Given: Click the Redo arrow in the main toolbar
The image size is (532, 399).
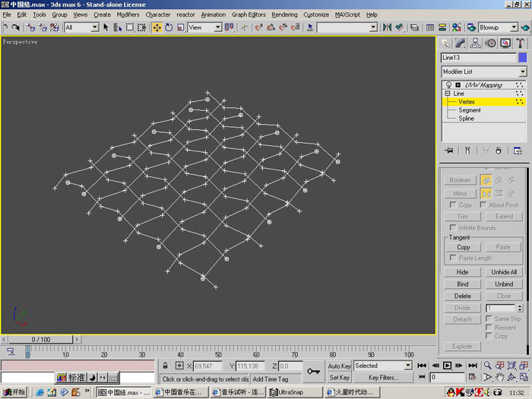Looking at the screenshot, I should pos(16,27).
